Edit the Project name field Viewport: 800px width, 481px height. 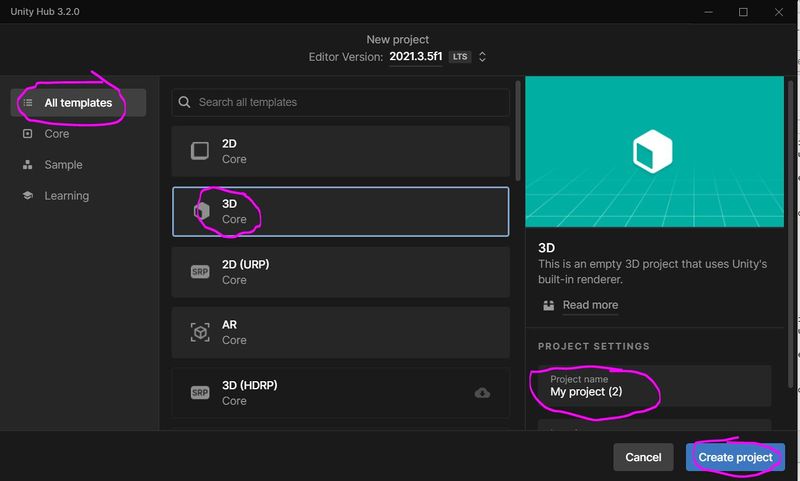click(654, 386)
